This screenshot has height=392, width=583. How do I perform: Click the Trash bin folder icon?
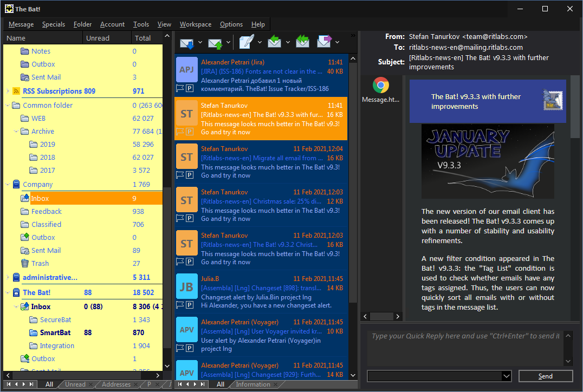coord(25,264)
